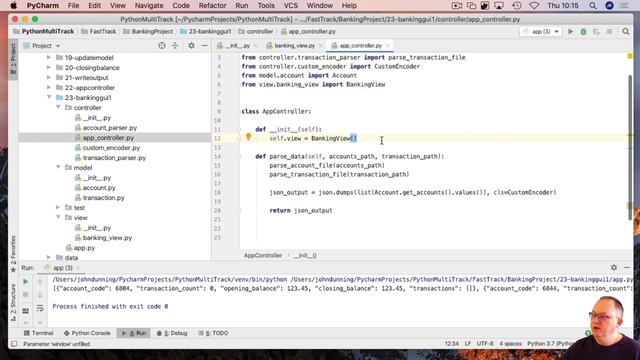Collapse the model folder
Image resolution: width=640 pixels, height=360 pixels.
[58, 167]
